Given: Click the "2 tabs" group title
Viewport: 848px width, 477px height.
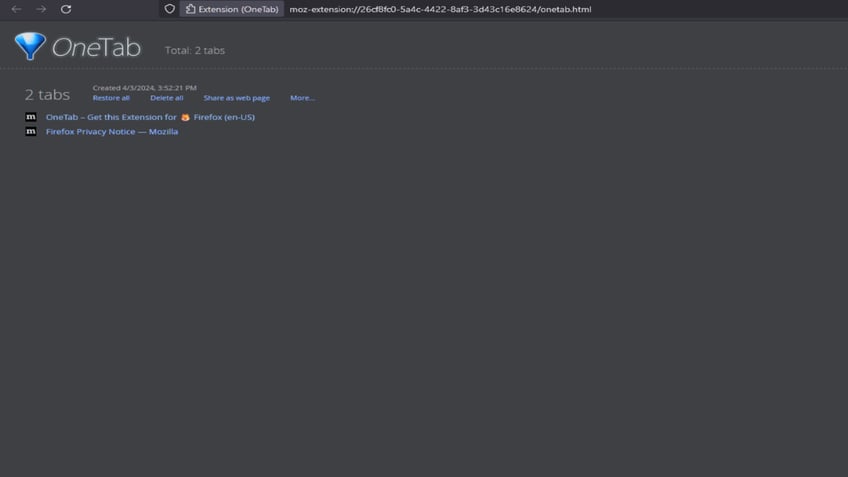Looking at the screenshot, I should click(x=47, y=94).
